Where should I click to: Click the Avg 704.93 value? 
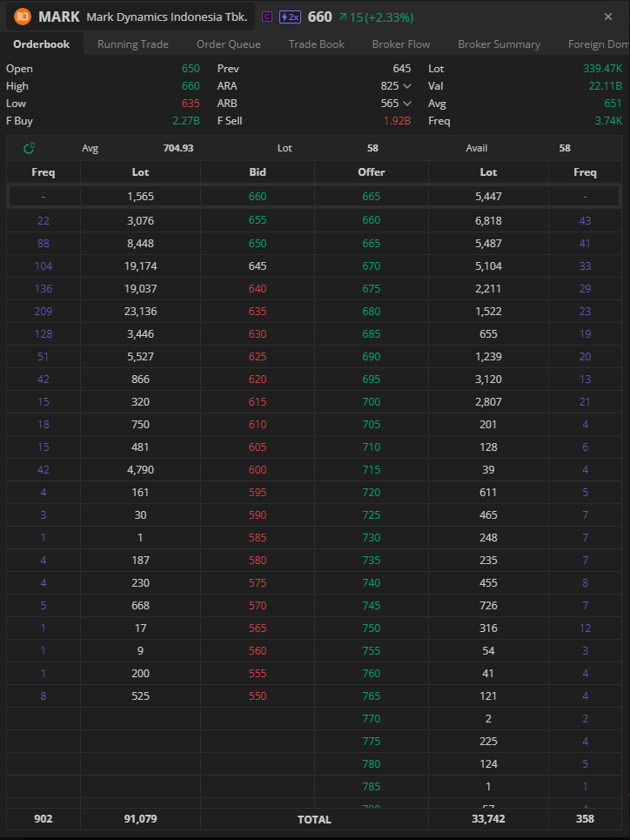tap(178, 148)
